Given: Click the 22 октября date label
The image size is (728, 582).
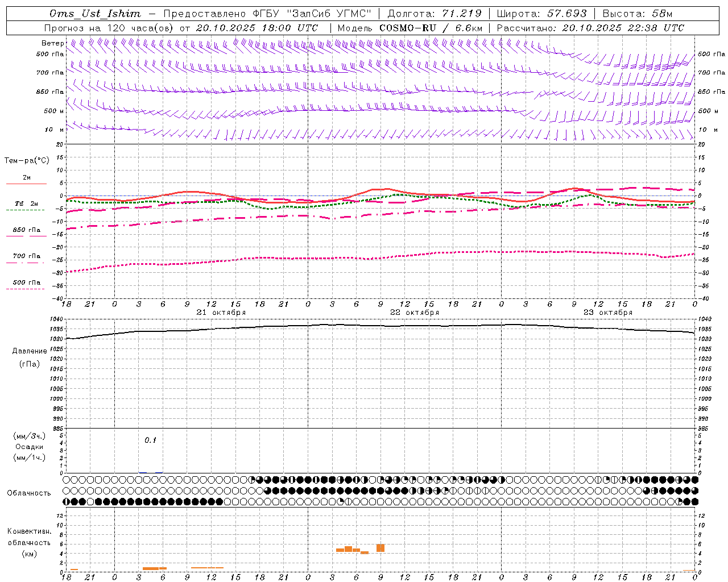Looking at the screenshot, I should 415,313.
